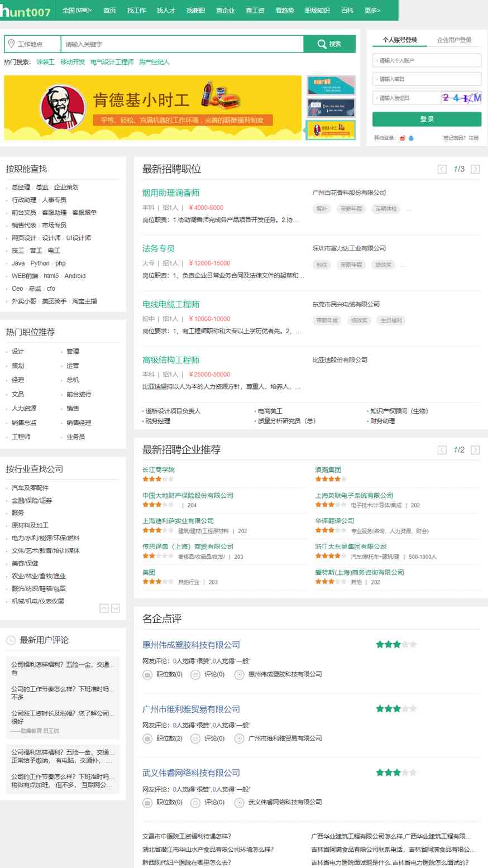This screenshot has width=488, height=868.
Task: Open 找工作 in navigation bar
Action: [136, 11]
